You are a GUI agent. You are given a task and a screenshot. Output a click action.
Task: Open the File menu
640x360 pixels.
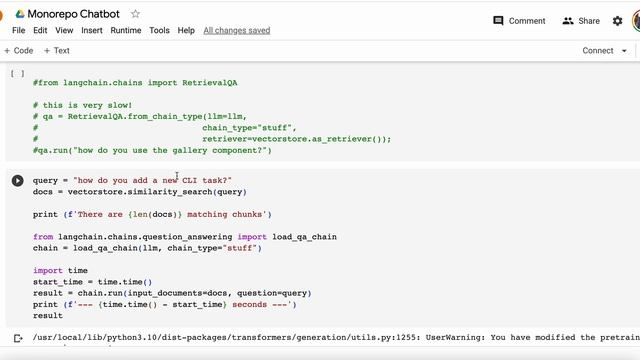(x=19, y=30)
